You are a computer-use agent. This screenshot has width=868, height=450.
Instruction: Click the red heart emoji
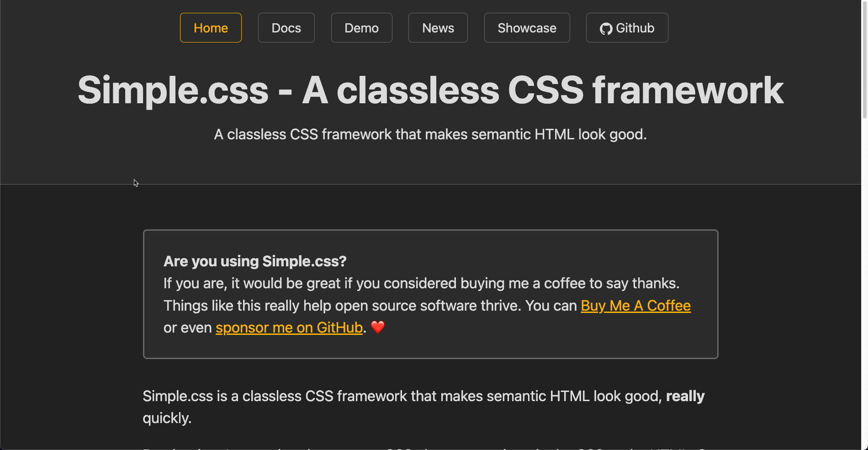click(378, 327)
